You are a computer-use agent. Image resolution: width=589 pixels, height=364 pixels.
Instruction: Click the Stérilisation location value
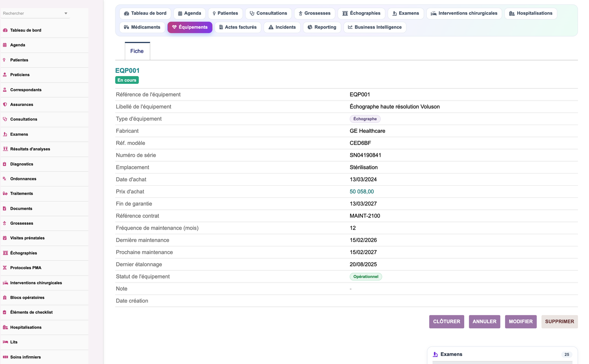364,167
